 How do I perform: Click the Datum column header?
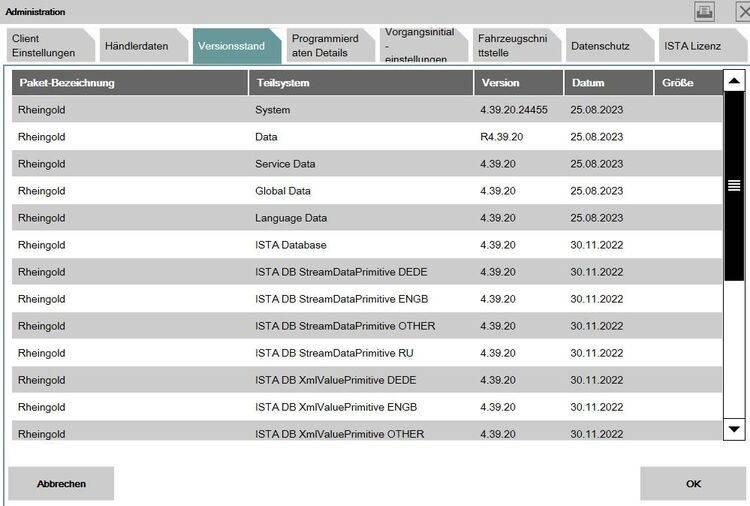pos(608,83)
